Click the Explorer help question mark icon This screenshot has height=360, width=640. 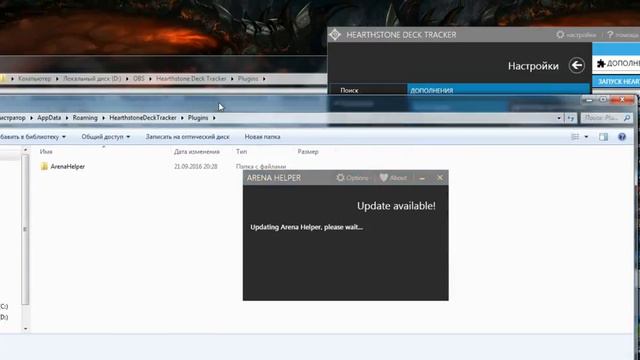(x=622, y=137)
